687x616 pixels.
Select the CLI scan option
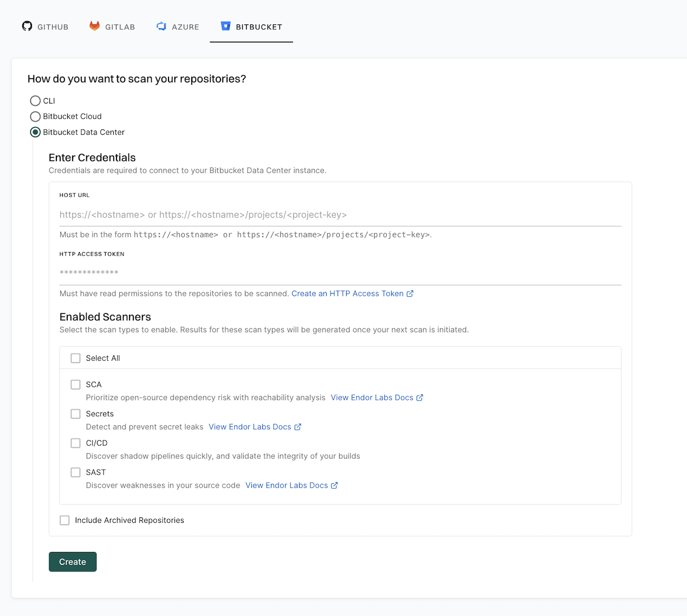pos(35,101)
